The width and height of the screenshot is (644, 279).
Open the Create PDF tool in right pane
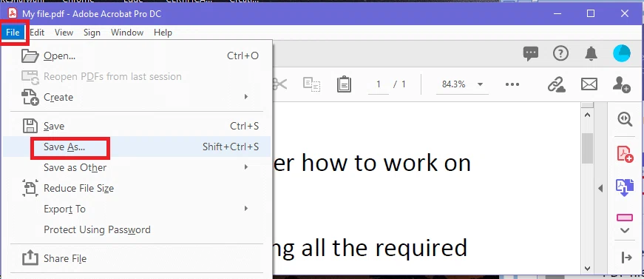[625, 154]
